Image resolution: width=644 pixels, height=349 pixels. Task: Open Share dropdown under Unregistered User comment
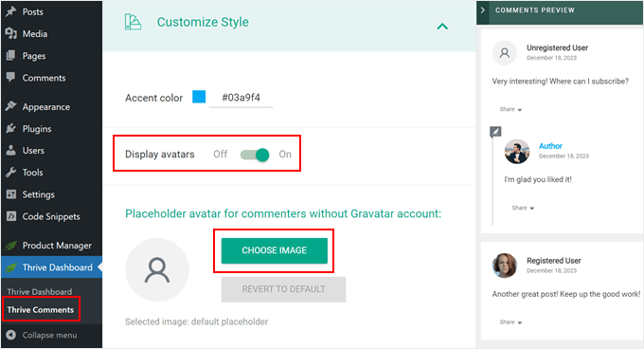pos(510,109)
